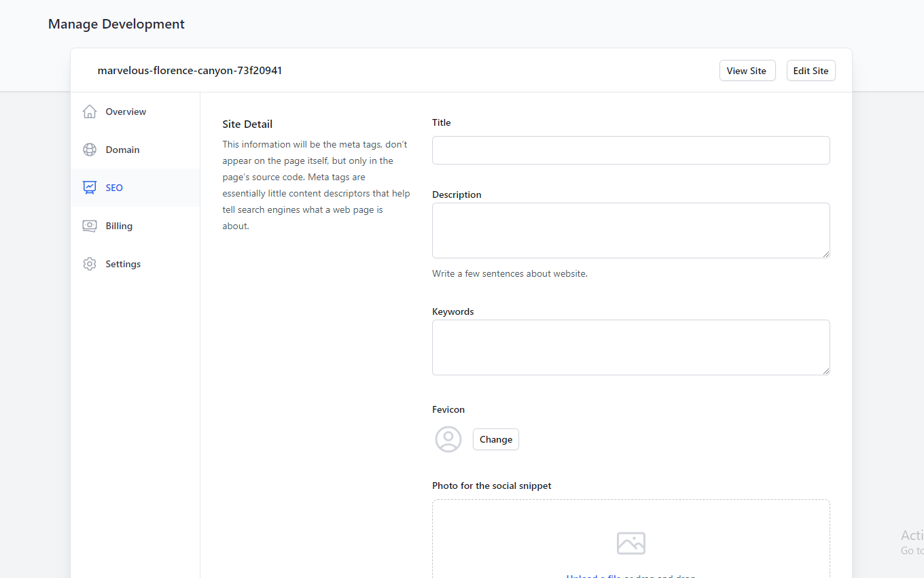Screen dimensions: 924x578
Task: Open the Billing text label in sidebar
Action: click(x=119, y=226)
